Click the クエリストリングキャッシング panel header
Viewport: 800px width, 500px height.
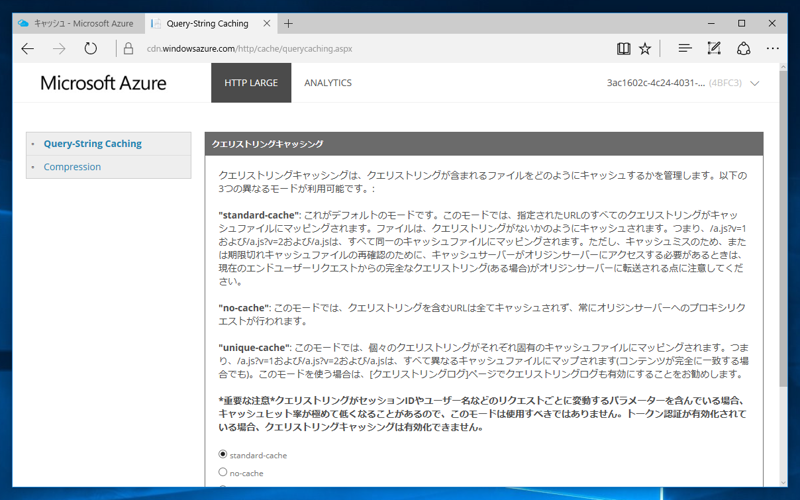tap(484, 144)
